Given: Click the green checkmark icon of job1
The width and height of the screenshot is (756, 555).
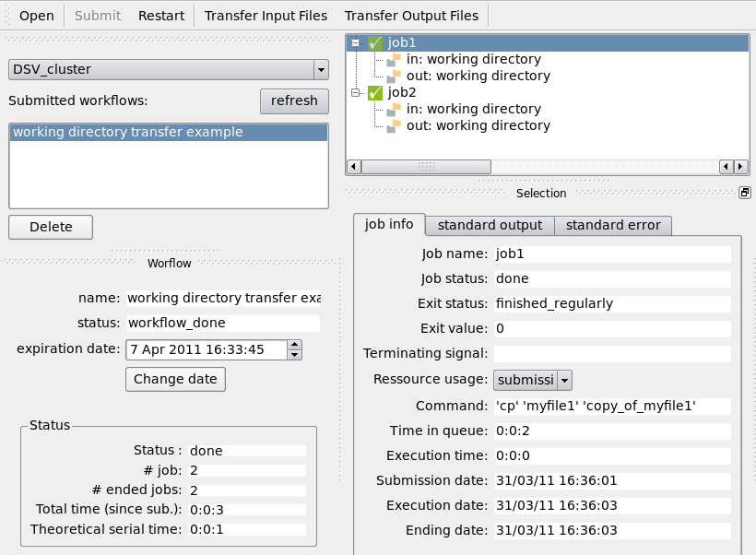Looking at the screenshot, I should [375, 43].
